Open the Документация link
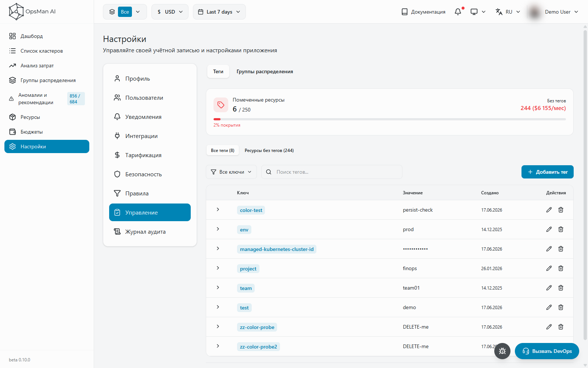This screenshot has width=588, height=368. 423,12
